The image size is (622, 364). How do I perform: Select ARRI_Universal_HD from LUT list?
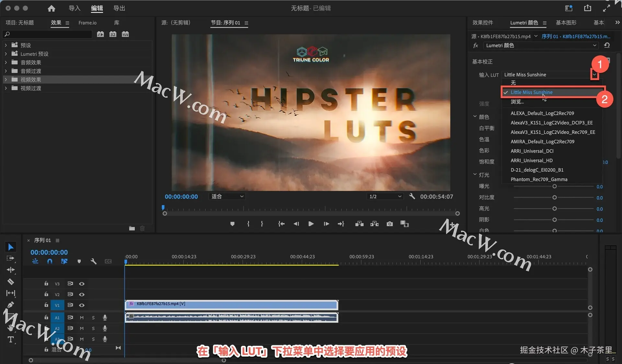532,160
